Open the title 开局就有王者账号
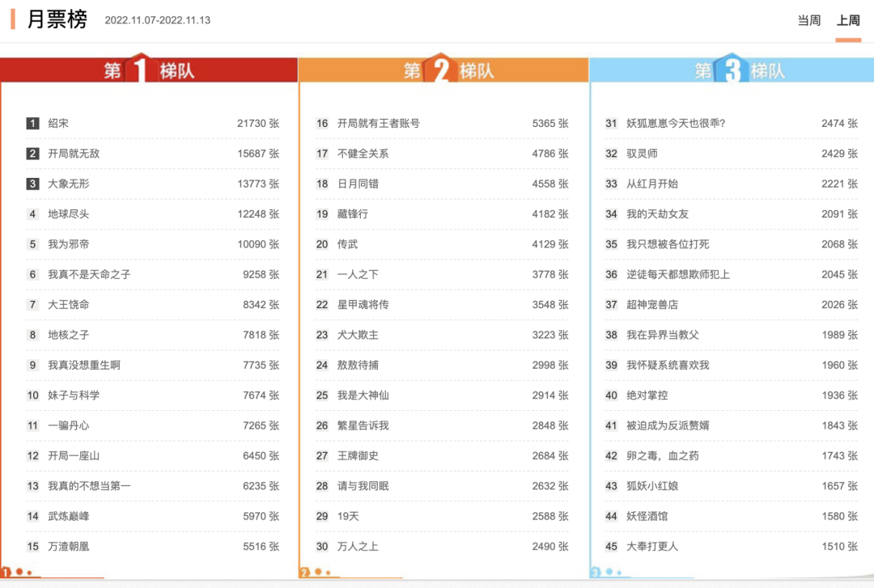The image size is (874, 588). [x=379, y=123]
